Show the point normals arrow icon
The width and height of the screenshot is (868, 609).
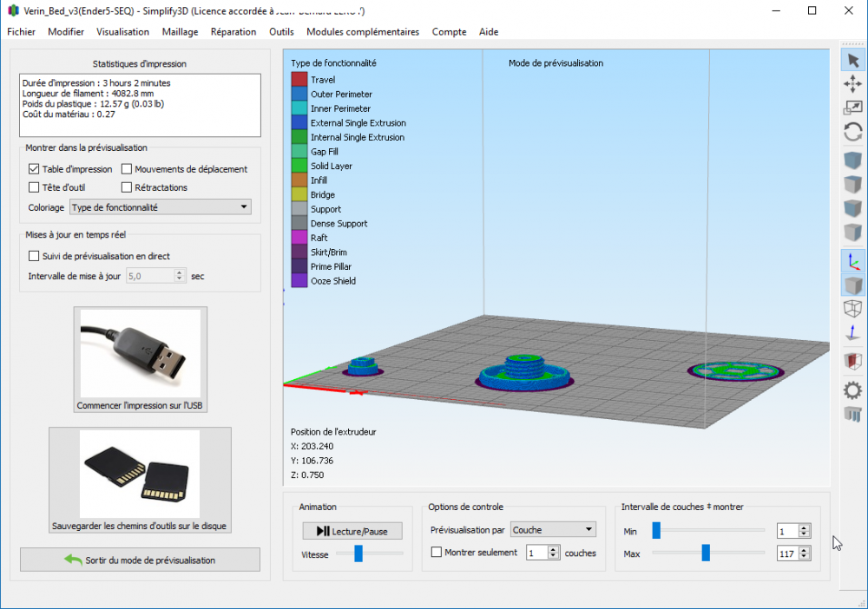[853, 332]
